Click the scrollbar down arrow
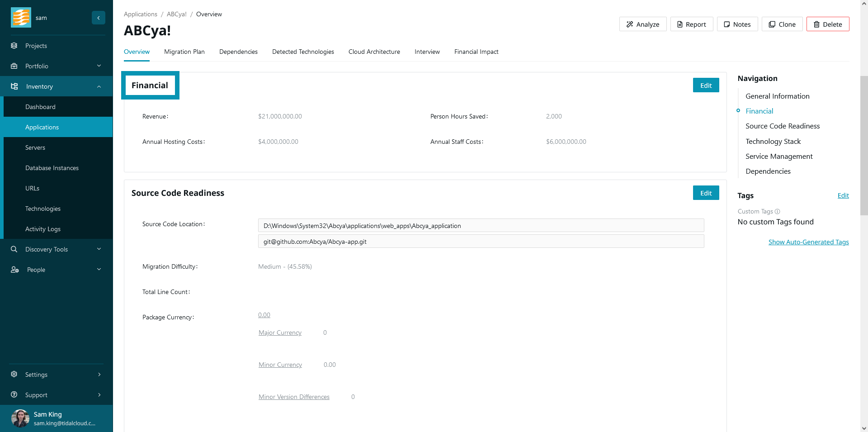 [864, 428]
